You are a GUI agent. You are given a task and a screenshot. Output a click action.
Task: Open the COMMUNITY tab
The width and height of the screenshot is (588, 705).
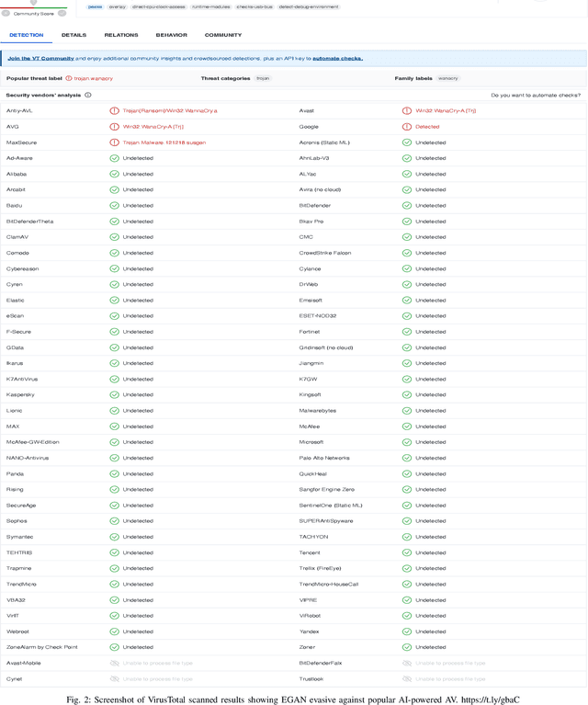(223, 35)
